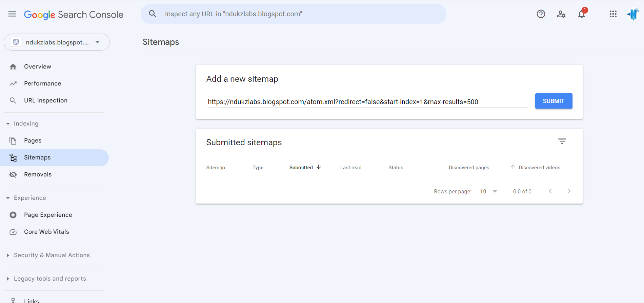Click the Page Experience icon
The height and width of the screenshot is (303, 644).
(13, 215)
